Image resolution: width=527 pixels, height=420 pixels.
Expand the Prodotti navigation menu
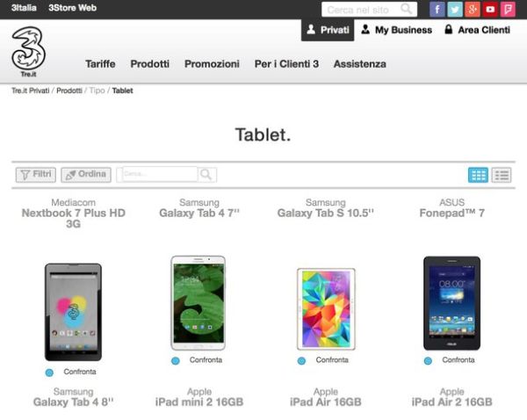tap(150, 64)
